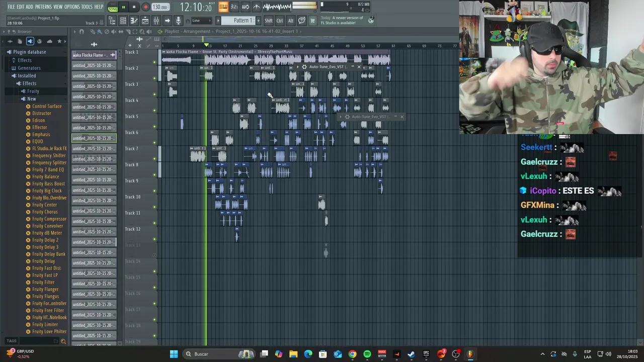Collapse the Installed folder in browser
This screenshot has height=362, width=644.
27,76
